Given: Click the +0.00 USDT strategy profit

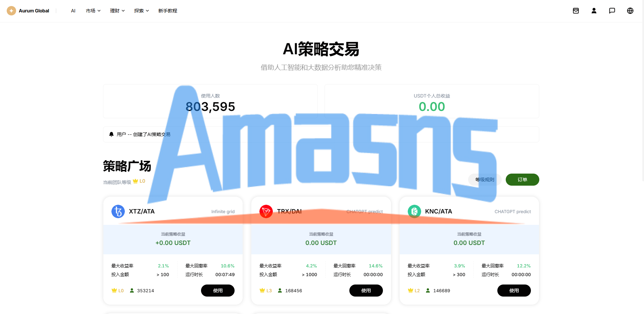Looking at the screenshot, I should (173, 243).
